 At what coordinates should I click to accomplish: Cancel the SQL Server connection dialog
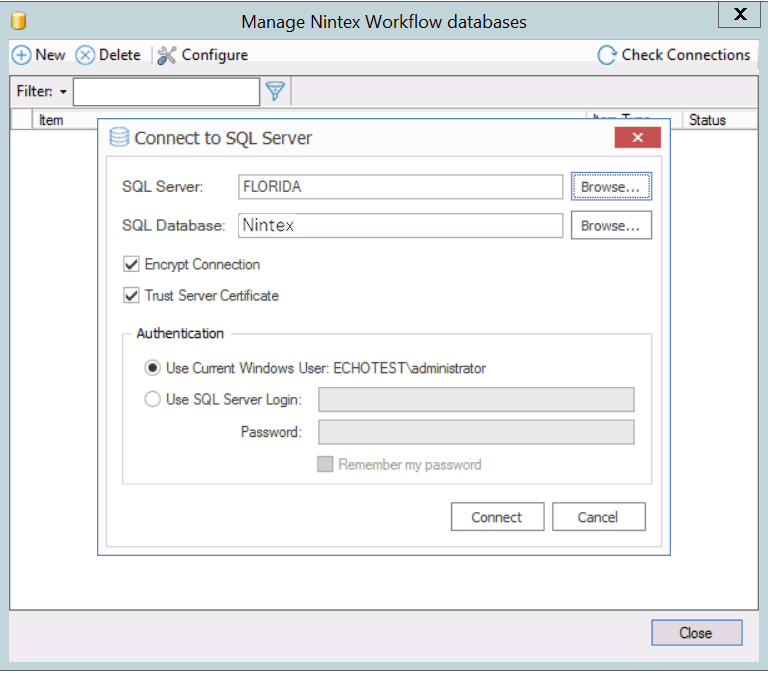point(598,517)
